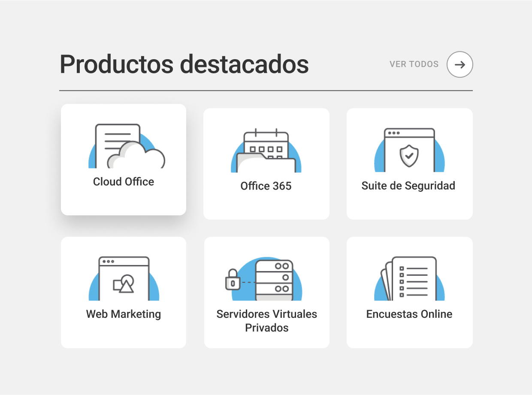This screenshot has height=395, width=532.
Task: Click the Web Marketing browser shapes icon
Action: coord(124,279)
